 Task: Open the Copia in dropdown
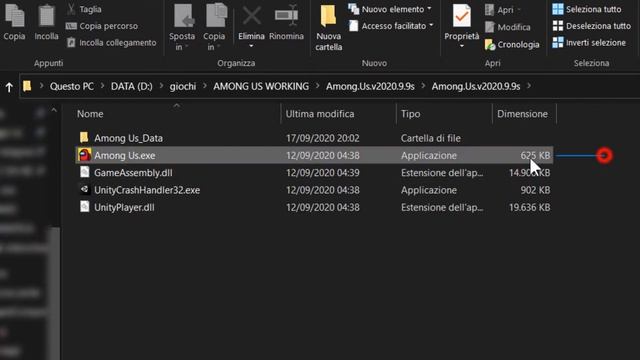click(x=214, y=41)
